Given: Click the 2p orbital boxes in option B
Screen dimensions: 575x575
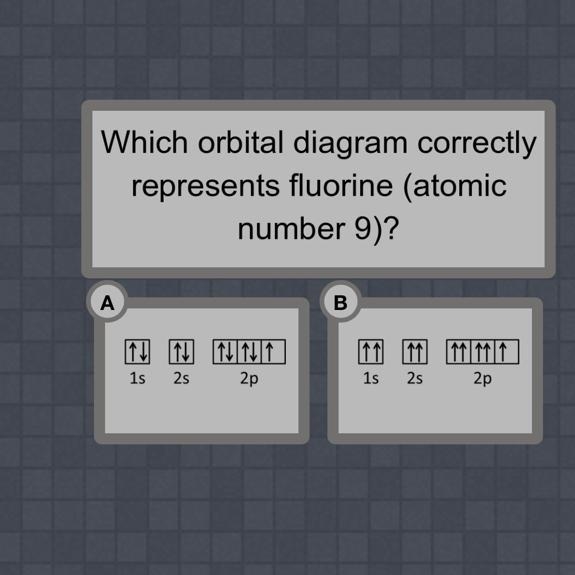Looking at the screenshot, I should point(483,352).
